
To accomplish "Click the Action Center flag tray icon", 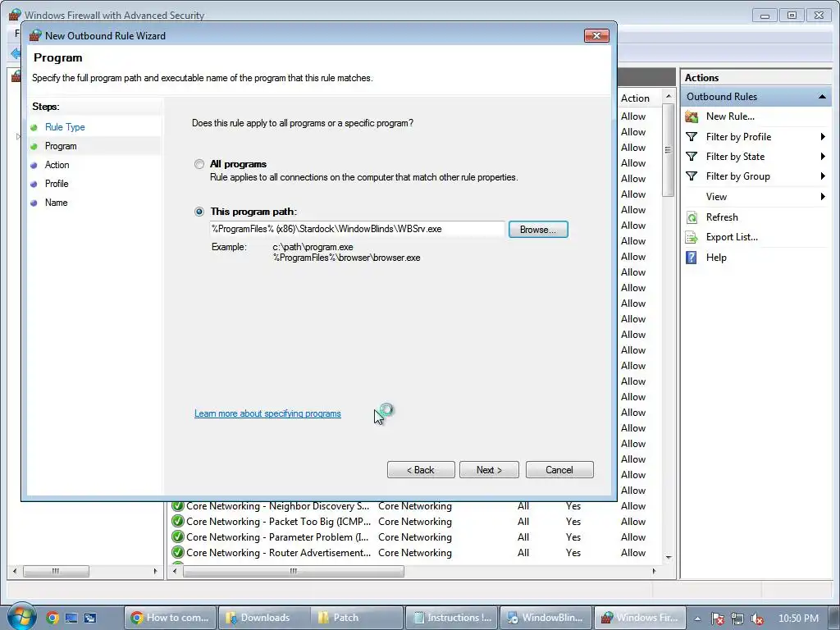I will pyautogui.click(x=717, y=619).
